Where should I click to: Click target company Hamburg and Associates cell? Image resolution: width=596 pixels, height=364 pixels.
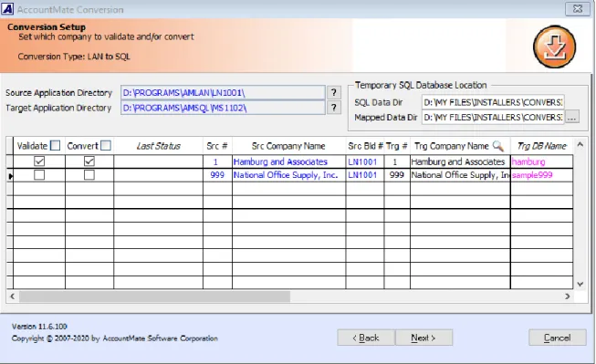460,161
